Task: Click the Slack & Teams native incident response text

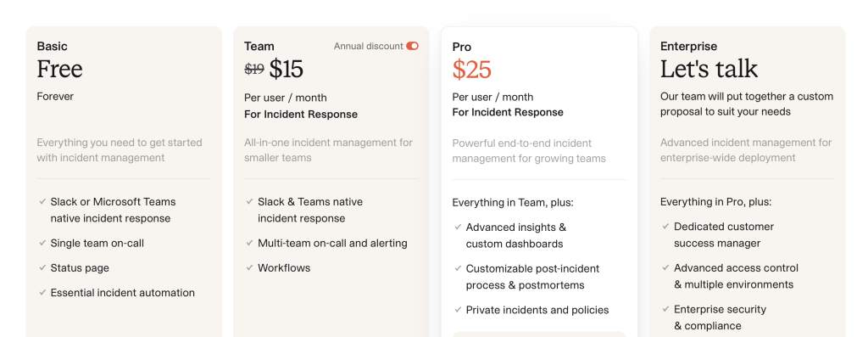Action: point(310,210)
